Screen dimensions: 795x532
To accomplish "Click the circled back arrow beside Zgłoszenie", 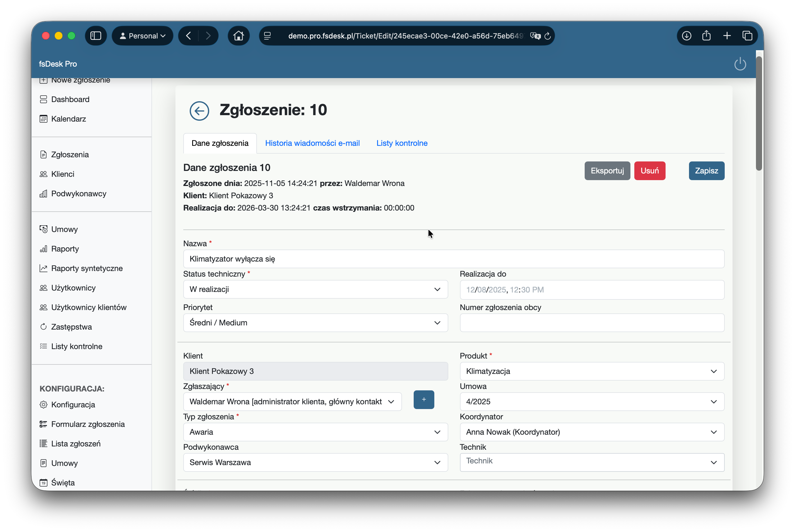I will point(199,111).
